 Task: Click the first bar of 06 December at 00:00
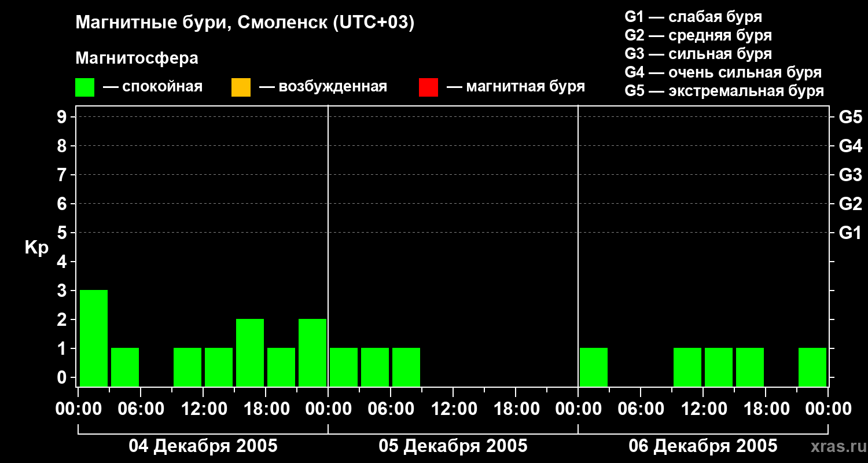(x=594, y=367)
